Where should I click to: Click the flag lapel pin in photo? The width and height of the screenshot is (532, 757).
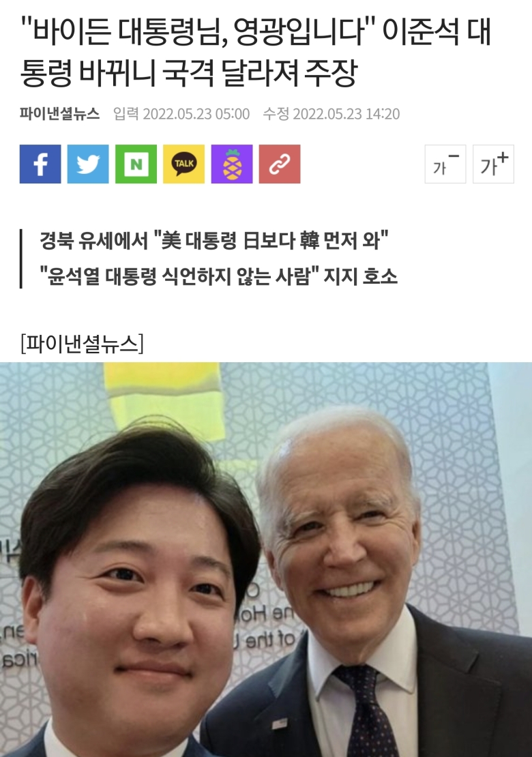pos(280,724)
